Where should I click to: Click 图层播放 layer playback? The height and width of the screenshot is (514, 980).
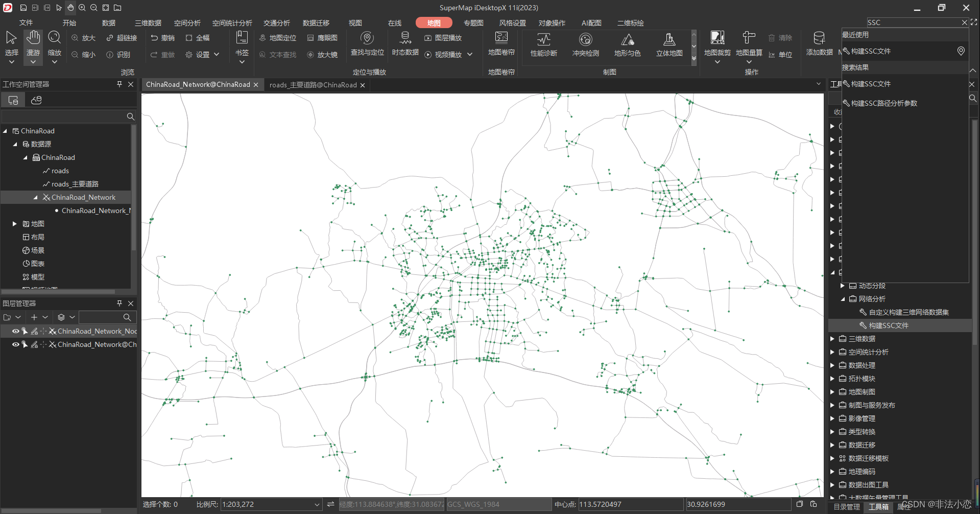[443, 38]
